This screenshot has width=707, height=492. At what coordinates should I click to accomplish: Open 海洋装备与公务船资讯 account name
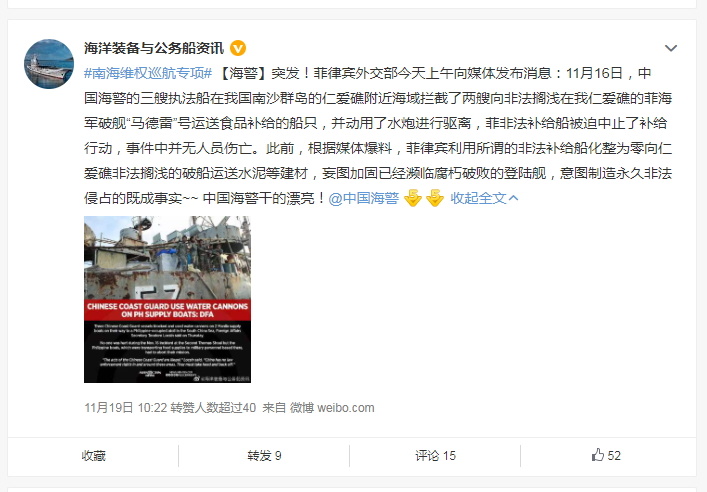pos(154,48)
